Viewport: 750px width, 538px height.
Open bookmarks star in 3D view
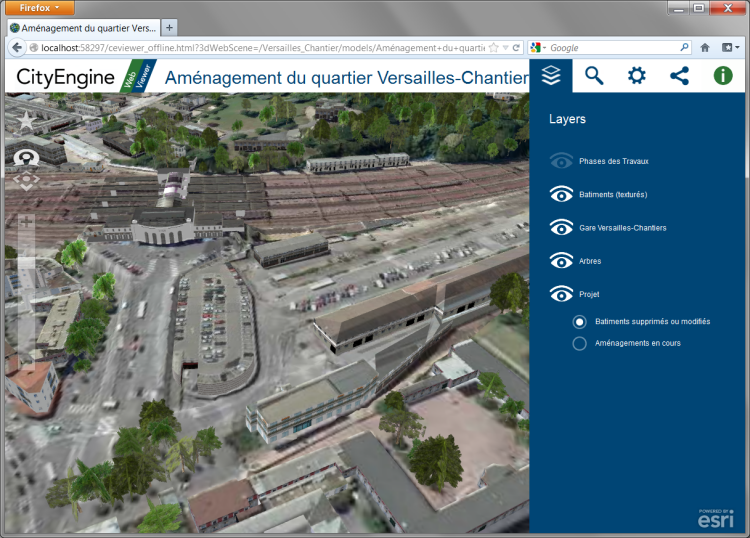[26, 121]
